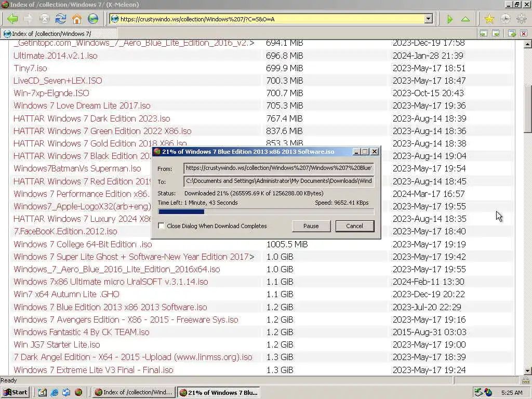Open Win JG7 Starter Lite.iso link
This screenshot has width=532, height=399.
coord(57,345)
